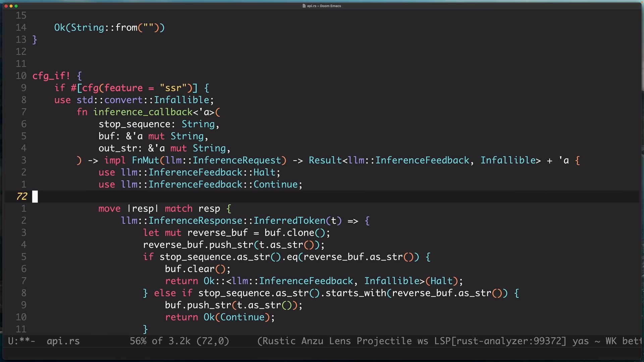Click the modified-status indicator U:**- in mode line
Screen dimensions: 644x362
(21, 341)
